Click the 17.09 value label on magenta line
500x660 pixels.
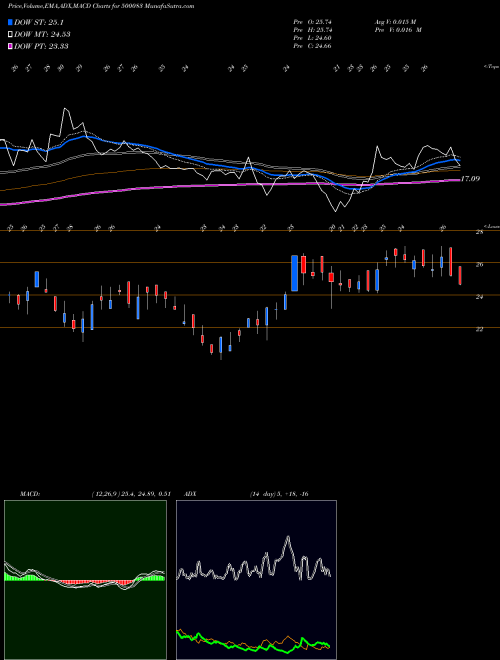point(471,179)
